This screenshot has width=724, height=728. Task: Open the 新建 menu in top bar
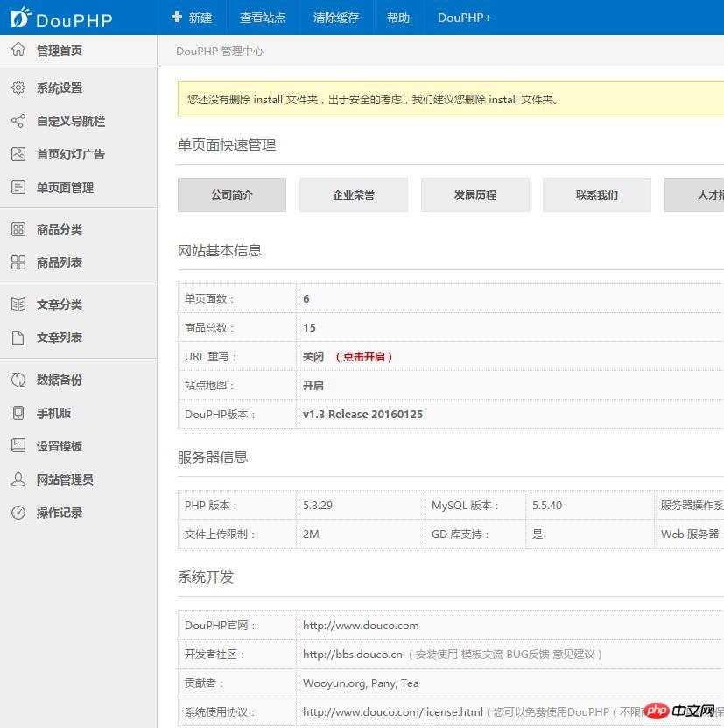(x=192, y=17)
